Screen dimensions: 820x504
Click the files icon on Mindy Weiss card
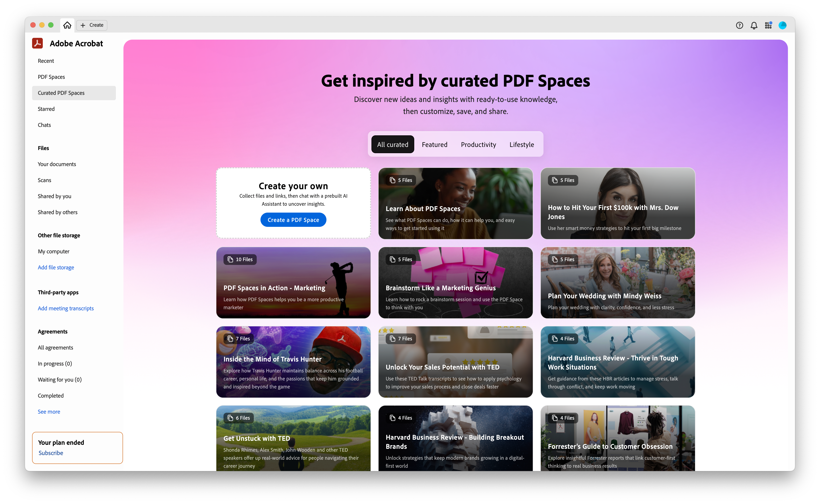point(555,260)
